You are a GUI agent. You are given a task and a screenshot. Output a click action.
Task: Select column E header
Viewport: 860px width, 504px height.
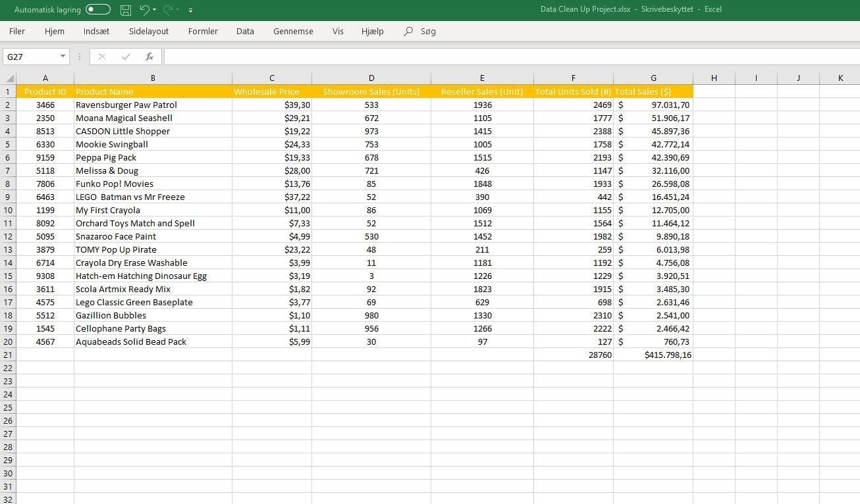click(482, 78)
